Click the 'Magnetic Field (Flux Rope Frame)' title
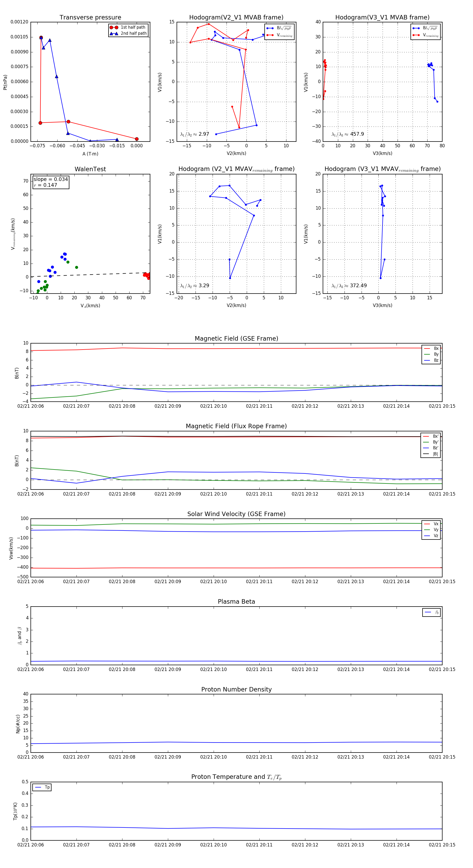This screenshot has width=473, height=868. (236, 426)
